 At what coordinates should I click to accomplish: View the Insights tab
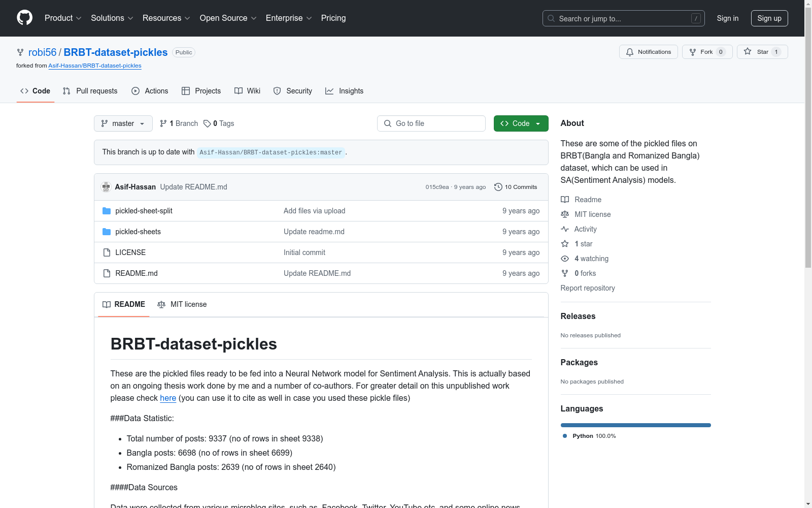click(x=345, y=91)
